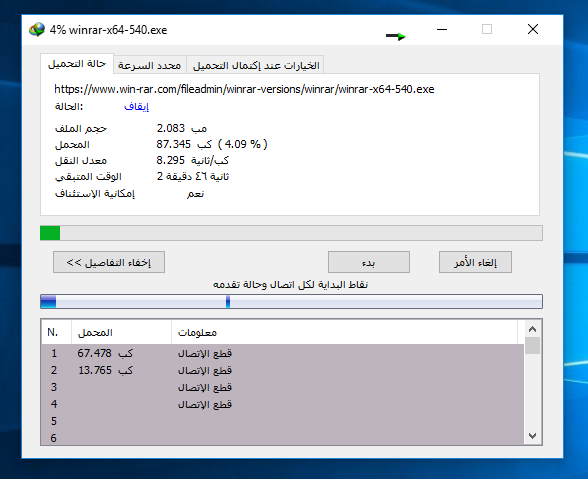Viewport: 588px width, 479px height.
Task: Click transfer rate value 8.295 كب/ثانية
Action: click(192, 161)
